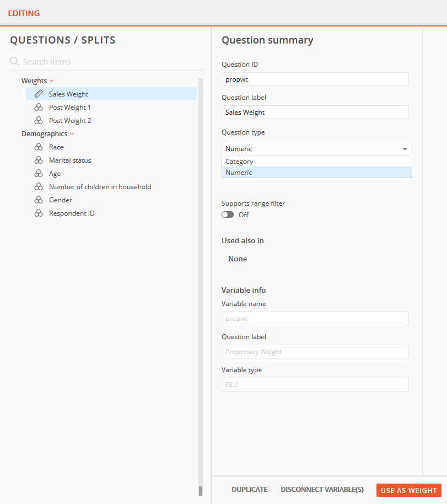Click DISCONNECT VARIABLE(S) button
Viewport: 447px width, 504px height.
coord(322,490)
